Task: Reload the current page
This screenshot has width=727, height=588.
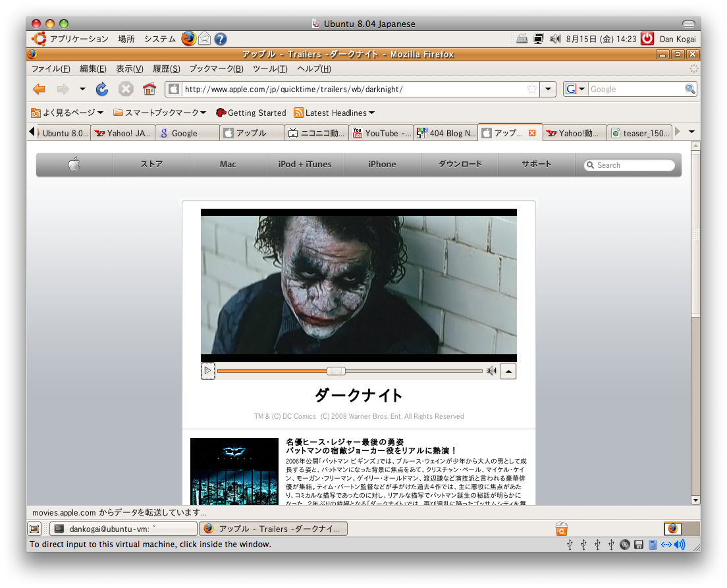Action: pos(102,89)
